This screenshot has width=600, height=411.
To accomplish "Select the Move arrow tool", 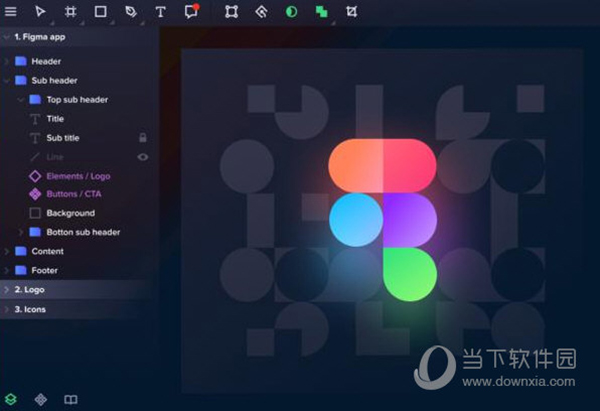I will [41, 12].
